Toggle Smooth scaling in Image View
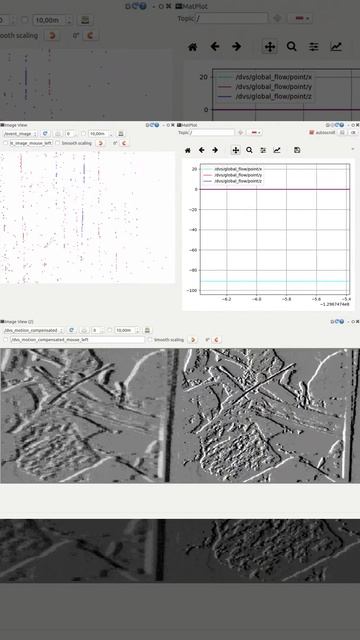 pos(73,143)
